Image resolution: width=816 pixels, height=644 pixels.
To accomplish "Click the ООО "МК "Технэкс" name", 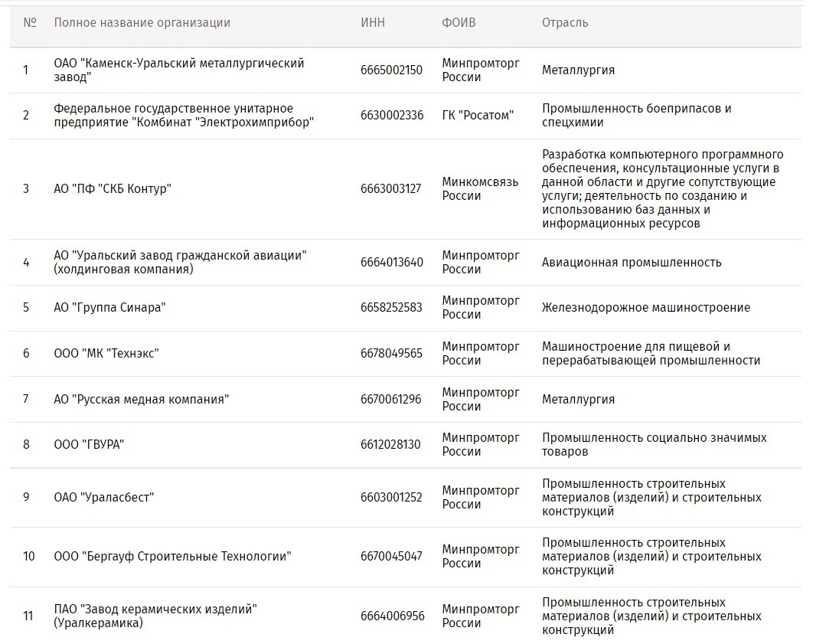I will coord(106,353).
